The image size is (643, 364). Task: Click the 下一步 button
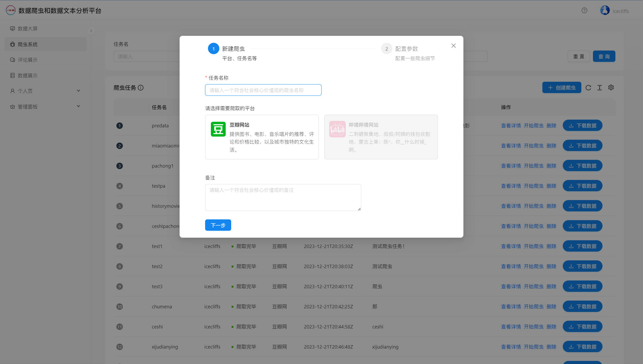tap(218, 225)
